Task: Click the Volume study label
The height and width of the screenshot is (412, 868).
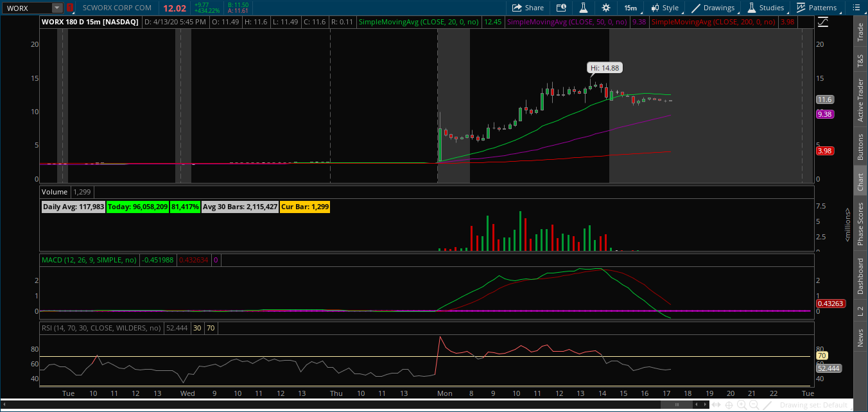Action: (x=55, y=192)
